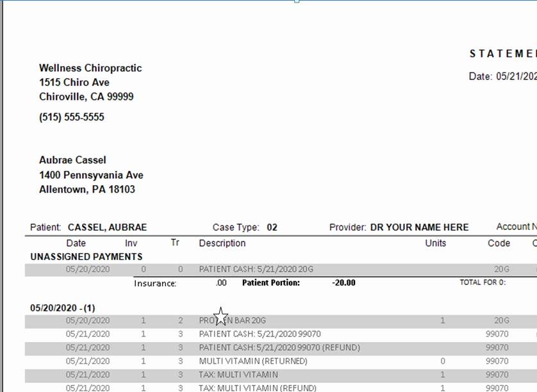Click the Wellness Chiropractic clinic name
Viewport: 537px width, 392px height.
pyautogui.click(x=90, y=68)
